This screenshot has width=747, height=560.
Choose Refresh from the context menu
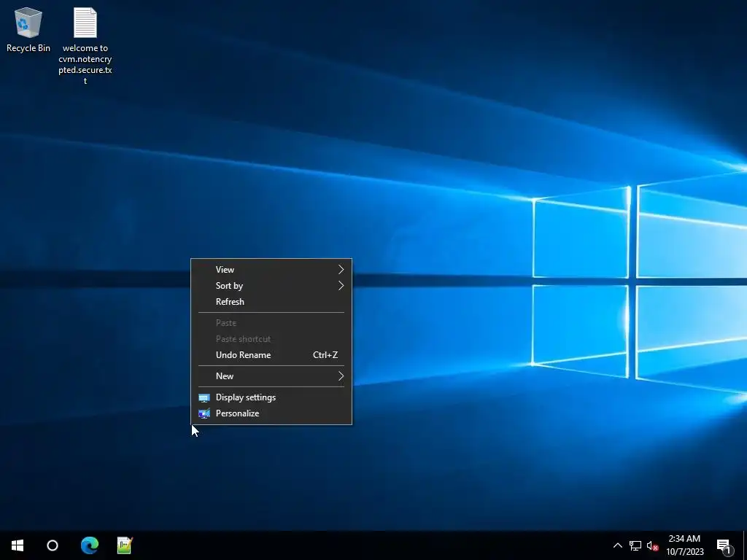click(x=271, y=302)
